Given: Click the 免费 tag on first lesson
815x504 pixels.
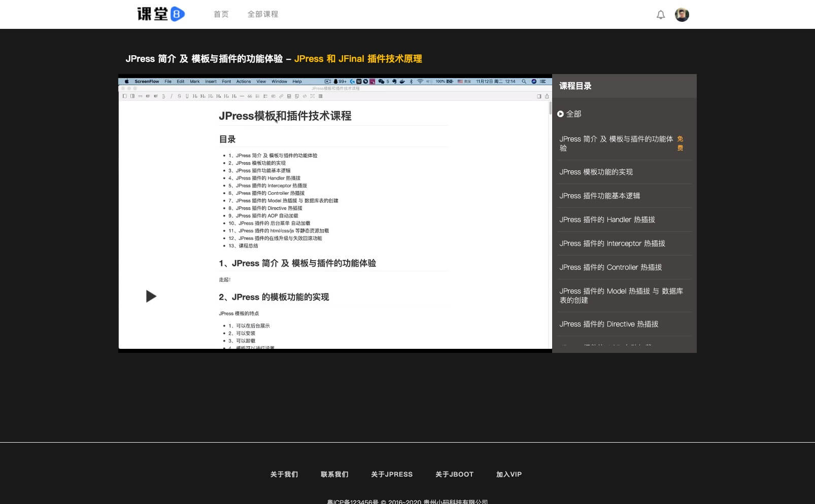Looking at the screenshot, I should pyautogui.click(x=680, y=143).
